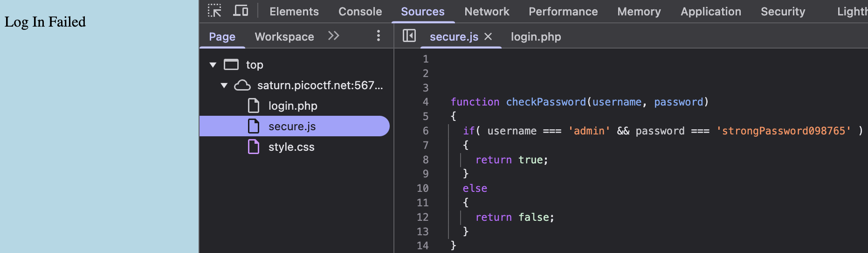Screen dimensions: 868x253
Task: Click the 'admin' string in code
Action: (589, 131)
